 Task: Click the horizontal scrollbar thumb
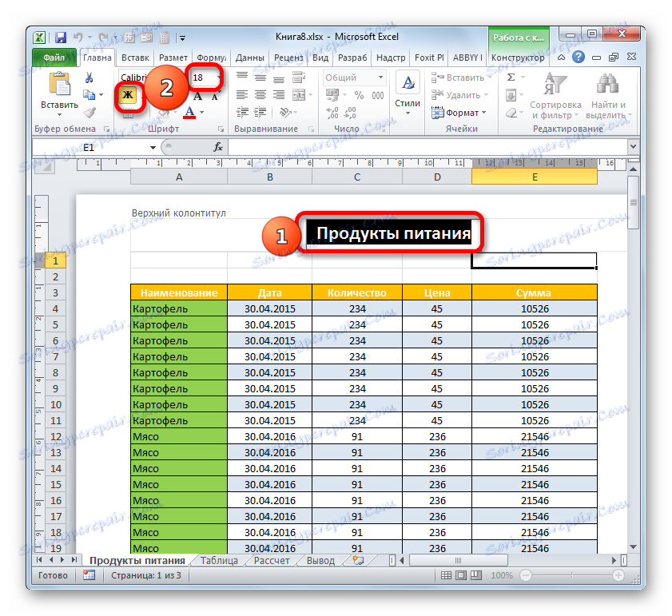coord(458,560)
